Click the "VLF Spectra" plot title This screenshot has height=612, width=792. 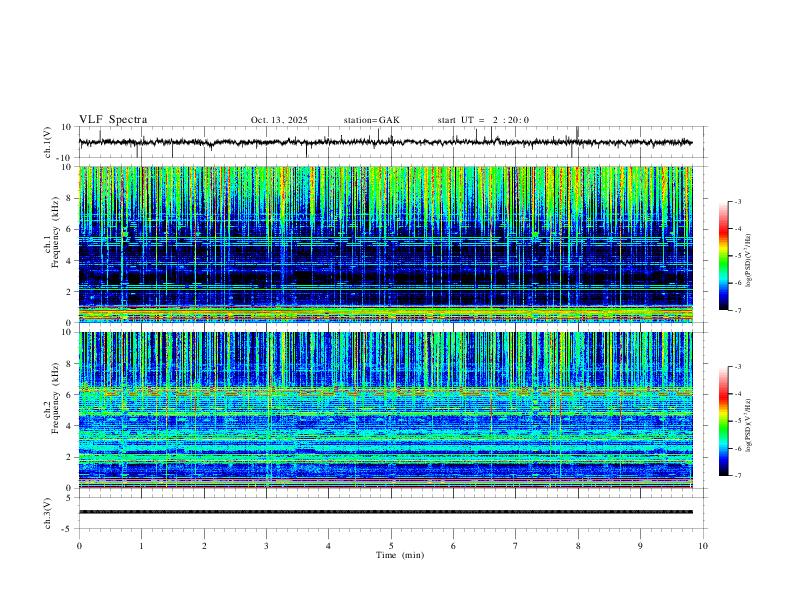113,120
